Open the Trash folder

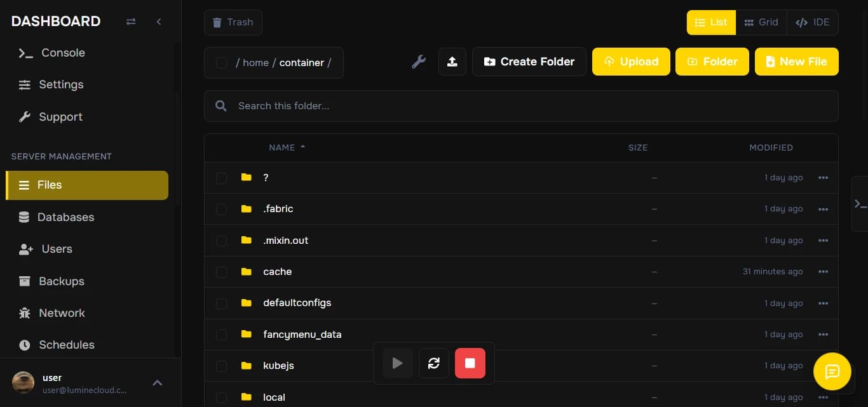click(x=233, y=22)
